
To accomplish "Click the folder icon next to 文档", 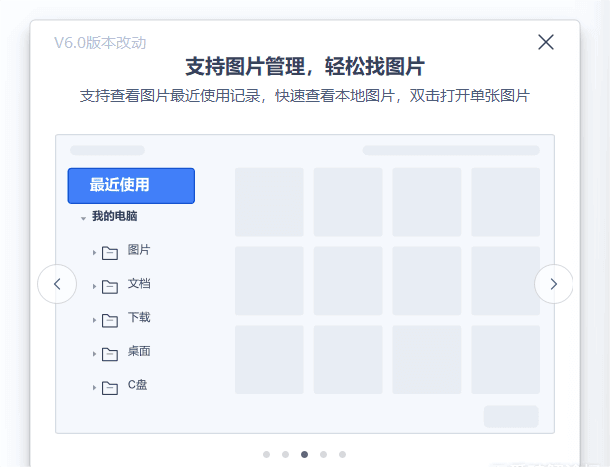I will click(110, 287).
